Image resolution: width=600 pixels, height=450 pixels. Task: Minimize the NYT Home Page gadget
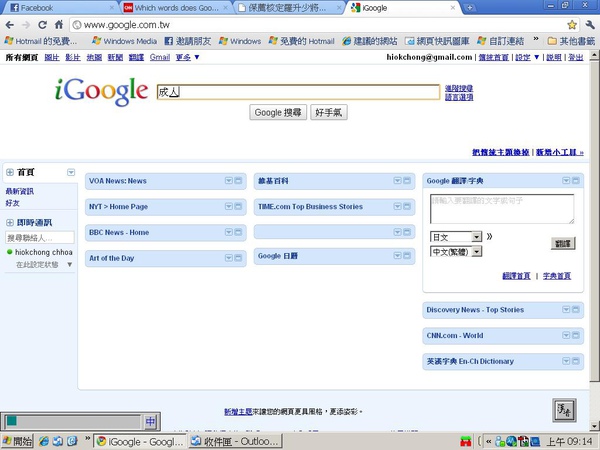[238, 207]
